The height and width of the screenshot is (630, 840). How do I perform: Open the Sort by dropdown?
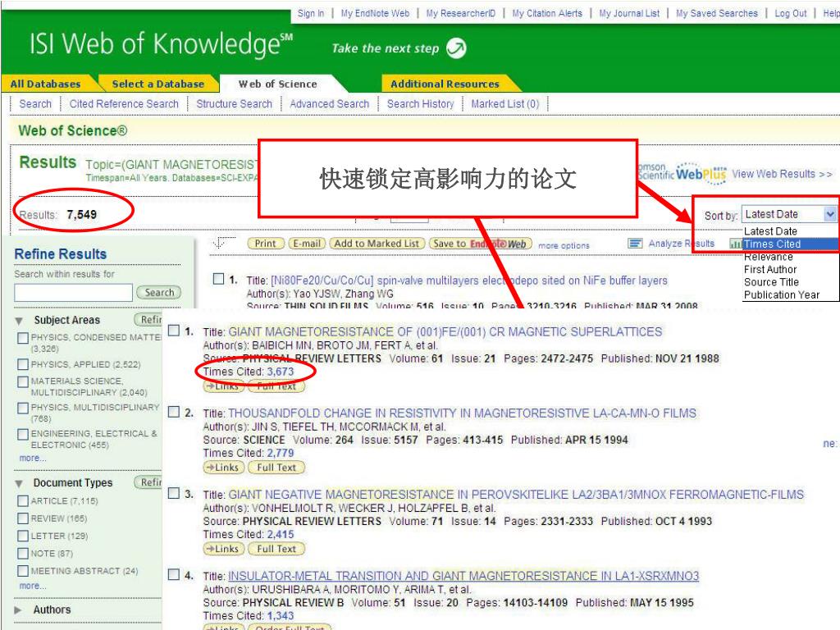point(789,214)
